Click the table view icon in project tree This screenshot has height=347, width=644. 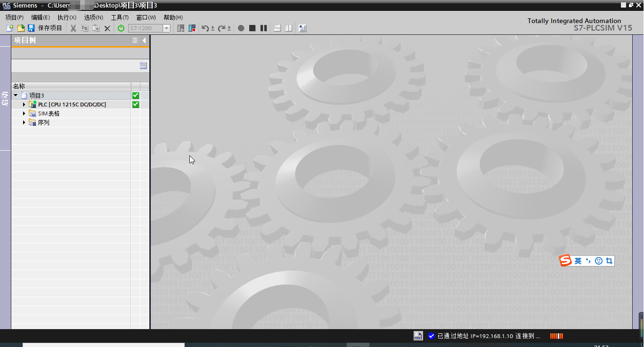pyautogui.click(x=144, y=66)
